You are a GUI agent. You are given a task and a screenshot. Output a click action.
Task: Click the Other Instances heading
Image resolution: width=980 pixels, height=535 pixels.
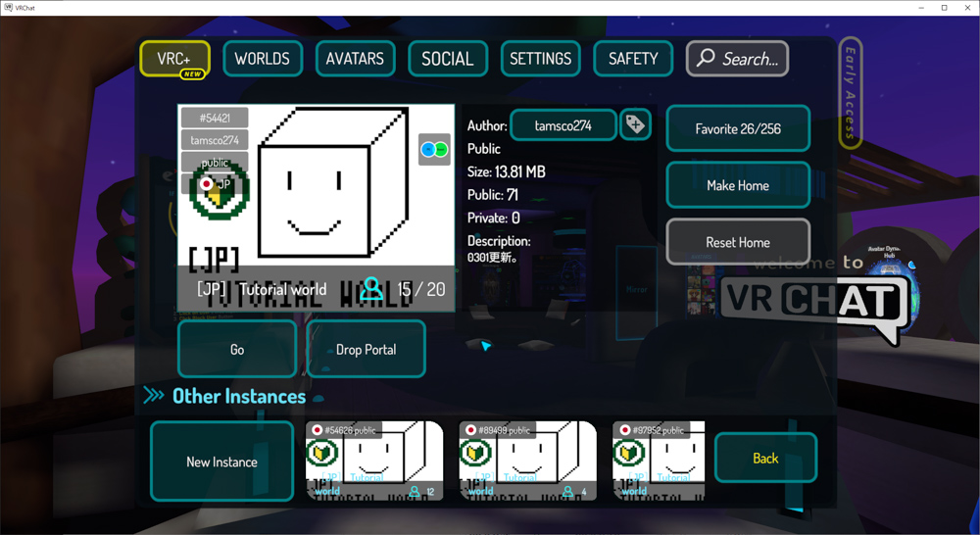pos(239,396)
